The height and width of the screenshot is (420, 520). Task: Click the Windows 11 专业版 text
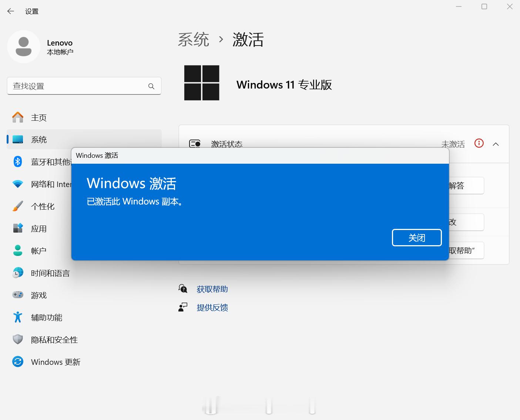pyautogui.click(x=284, y=85)
